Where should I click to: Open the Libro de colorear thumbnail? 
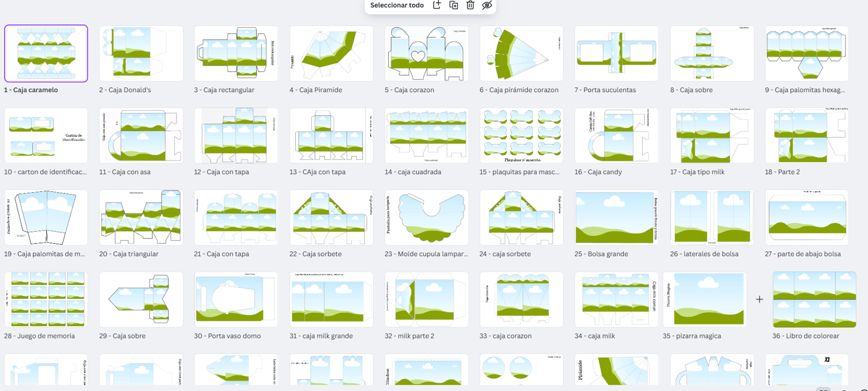(x=815, y=299)
